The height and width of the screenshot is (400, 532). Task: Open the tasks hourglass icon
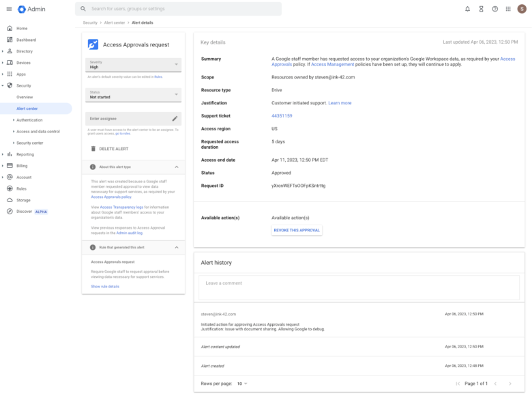point(481,9)
